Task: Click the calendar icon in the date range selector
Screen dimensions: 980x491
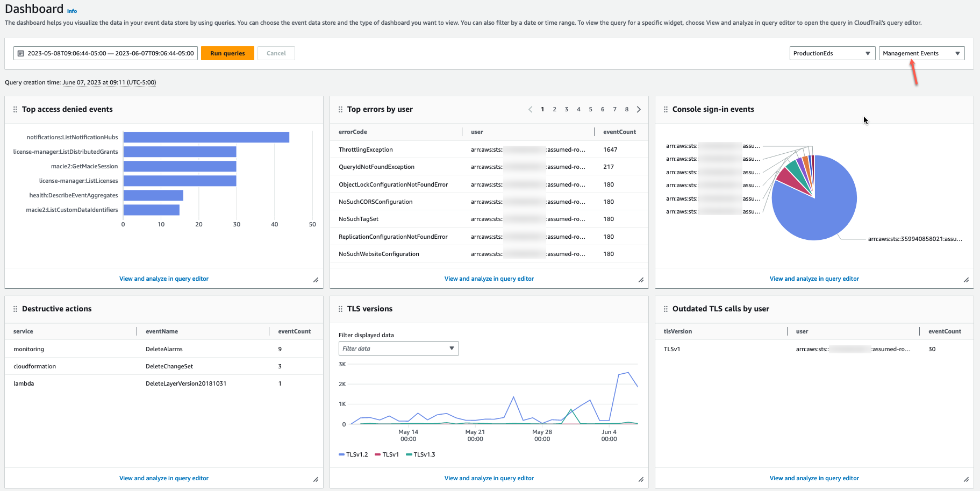Action: click(x=20, y=53)
